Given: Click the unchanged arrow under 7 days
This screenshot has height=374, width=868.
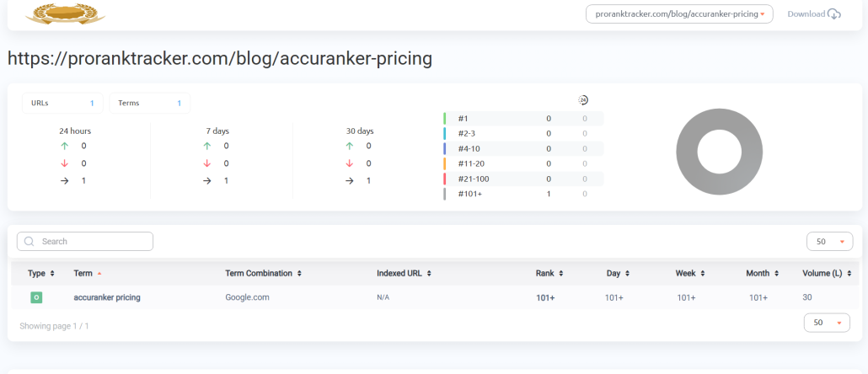Looking at the screenshot, I should tap(207, 181).
